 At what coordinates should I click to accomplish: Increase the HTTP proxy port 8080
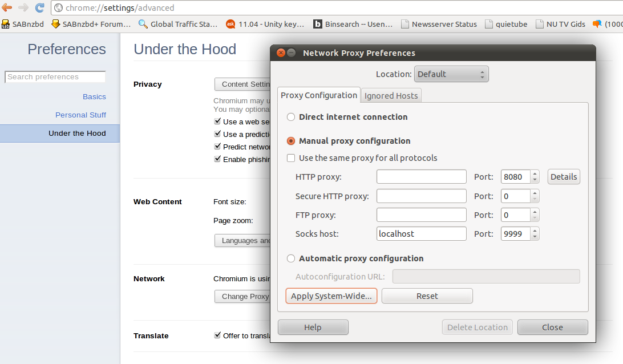pyautogui.click(x=535, y=173)
